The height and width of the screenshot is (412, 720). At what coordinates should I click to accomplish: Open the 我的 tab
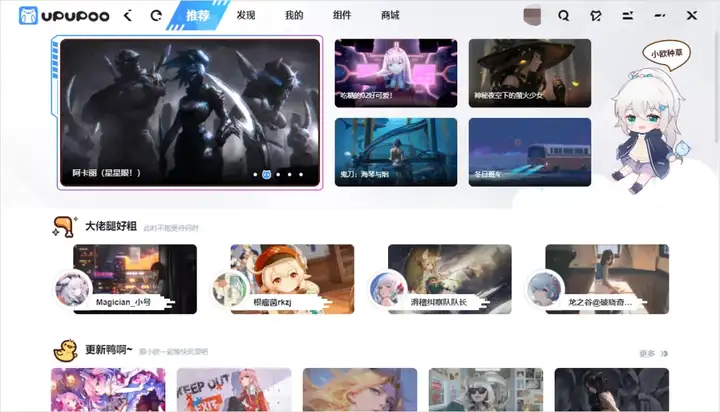click(294, 16)
